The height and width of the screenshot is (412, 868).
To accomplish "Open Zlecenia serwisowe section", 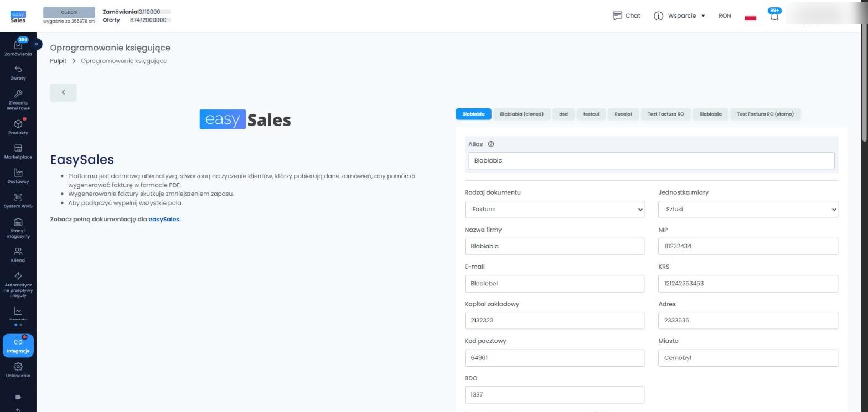I will 18,100.
